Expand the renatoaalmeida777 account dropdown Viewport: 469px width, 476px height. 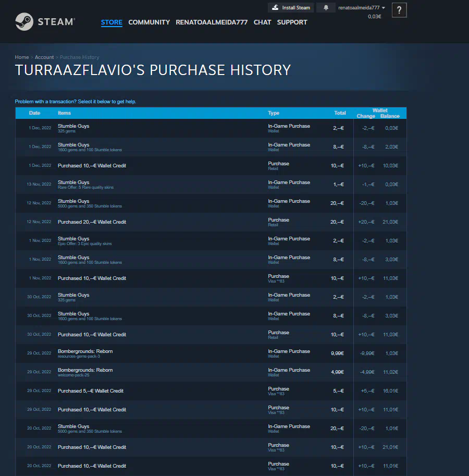[362, 8]
